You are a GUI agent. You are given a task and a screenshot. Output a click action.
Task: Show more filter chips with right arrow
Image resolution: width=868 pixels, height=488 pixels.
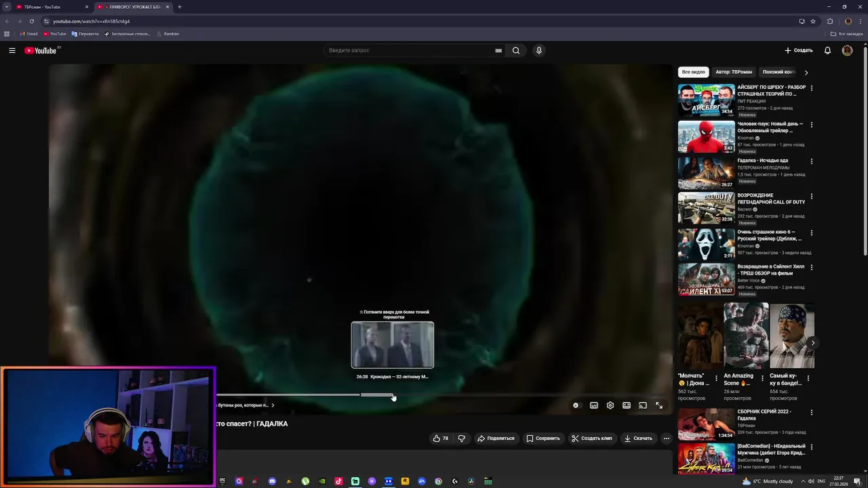(806, 72)
